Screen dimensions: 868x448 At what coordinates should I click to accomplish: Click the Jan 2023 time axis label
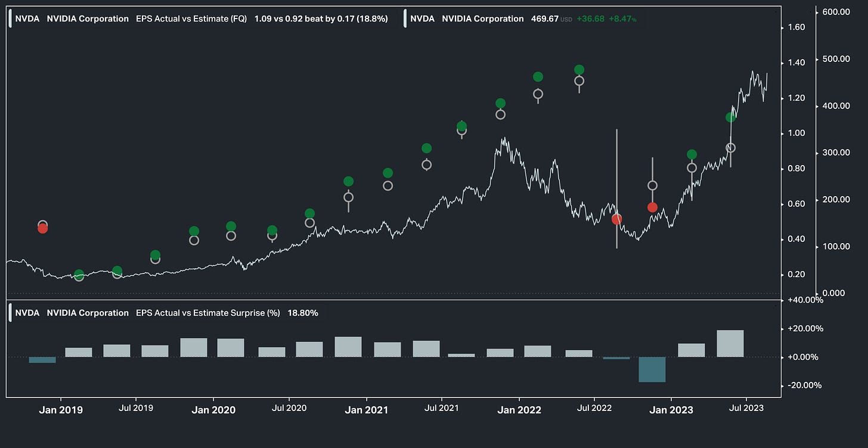671,410
